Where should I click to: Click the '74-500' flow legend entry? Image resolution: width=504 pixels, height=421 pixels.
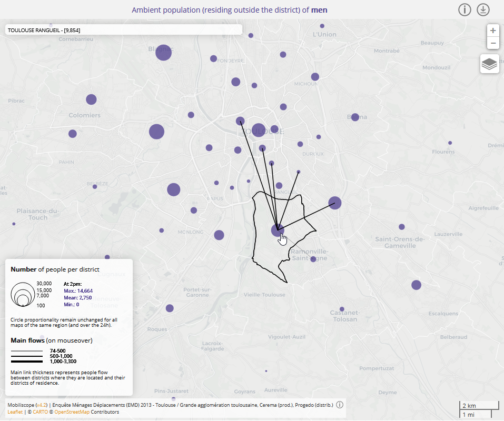pyautogui.click(x=57, y=350)
